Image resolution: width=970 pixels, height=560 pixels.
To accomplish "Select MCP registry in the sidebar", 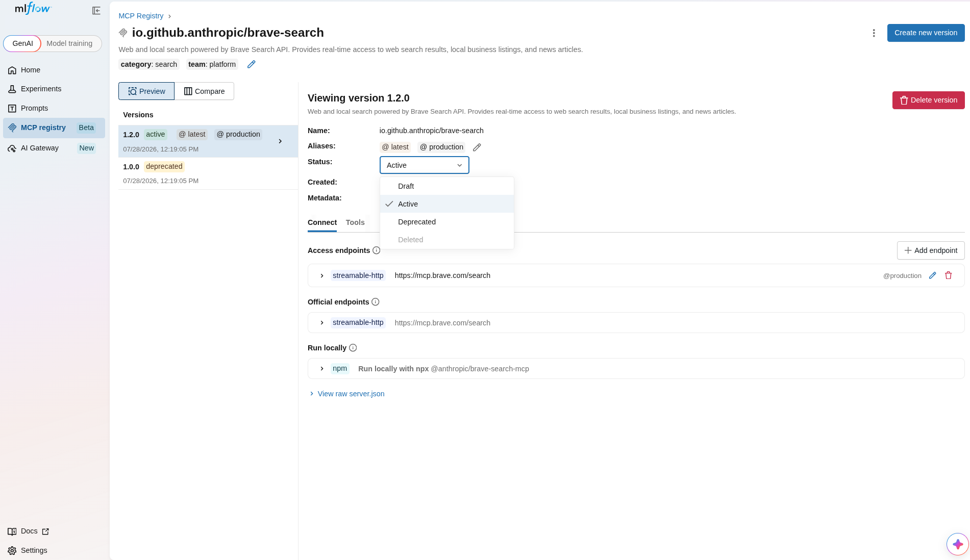I will [x=54, y=128].
